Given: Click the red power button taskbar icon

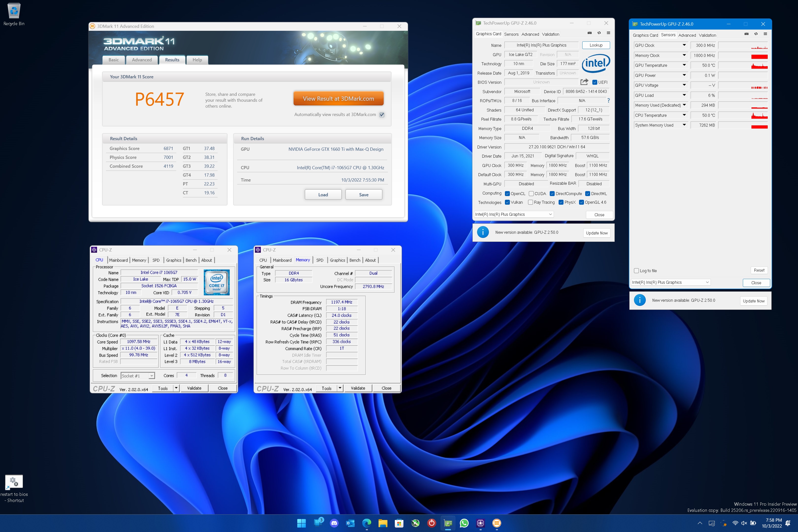Looking at the screenshot, I should pyautogui.click(x=432, y=523).
